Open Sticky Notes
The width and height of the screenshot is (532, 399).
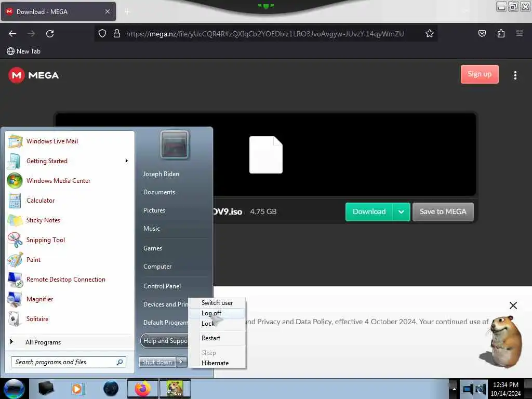point(70,220)
